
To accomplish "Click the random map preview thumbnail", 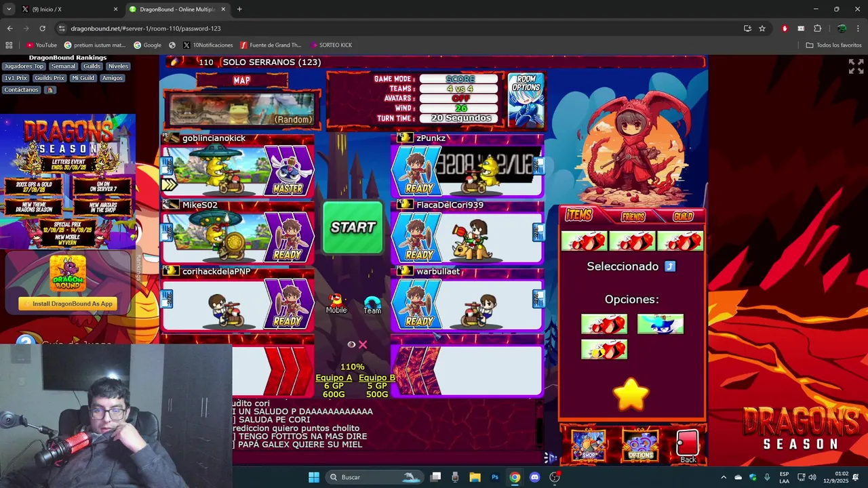I will coord(241,108).
